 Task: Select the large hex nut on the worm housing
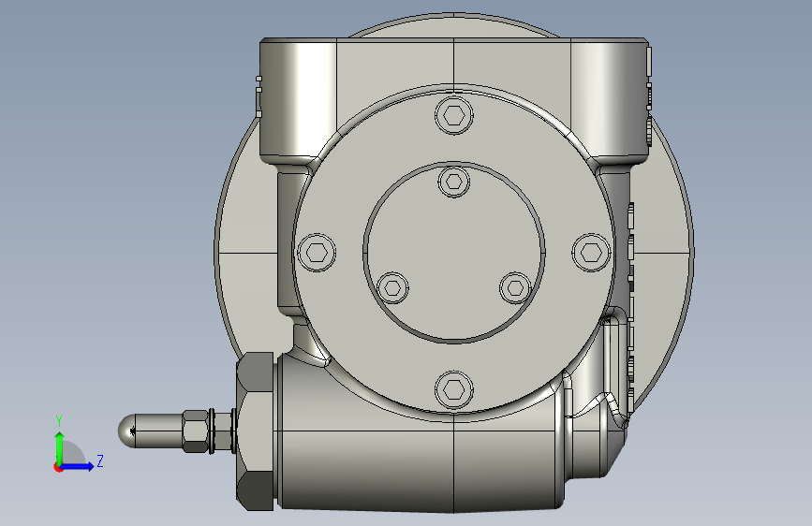point(256,431)
